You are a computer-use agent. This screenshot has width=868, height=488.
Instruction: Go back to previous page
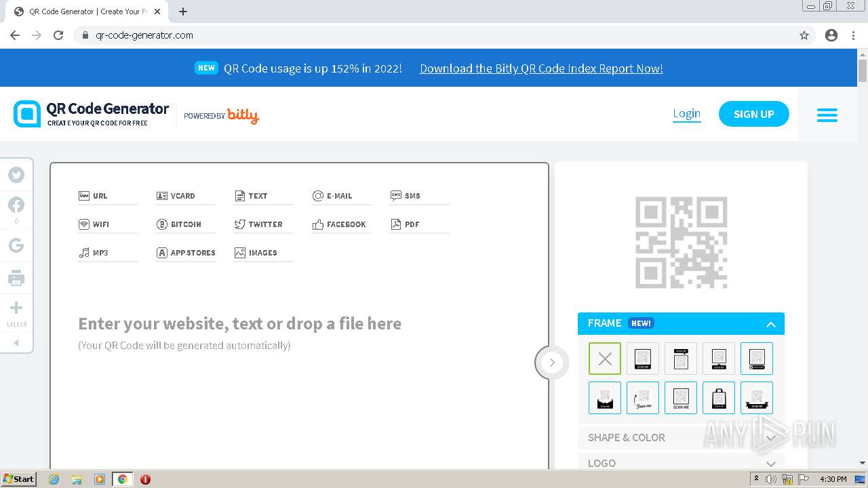[15, 35]
